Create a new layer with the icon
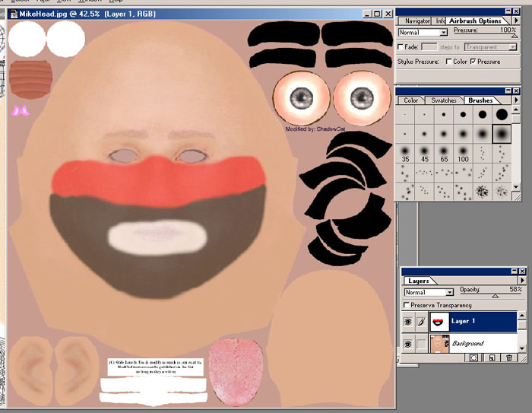Image resolution: width=532 pixels, height=413 pixels. click(492, 357)
